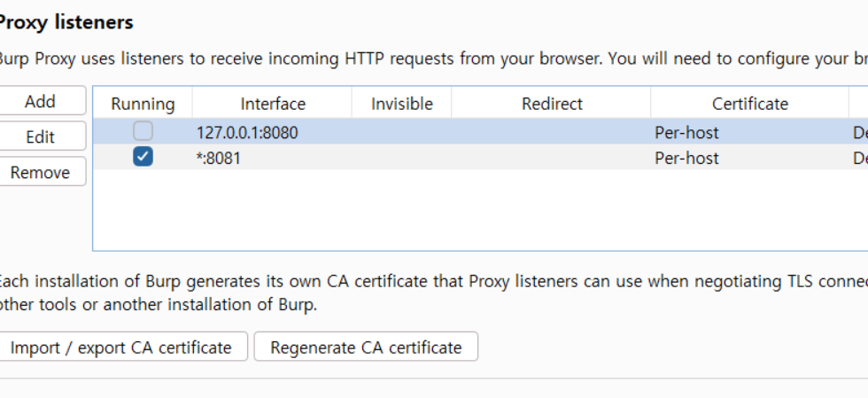The width and height of the screenshot is (868, 398).
Task: Click the Remove listener button
Action: (40, 172)
